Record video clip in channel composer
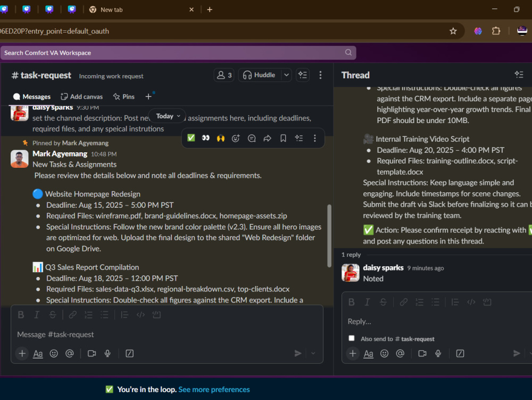The height and width of the screenshot is (400, 532). (92, 354)
